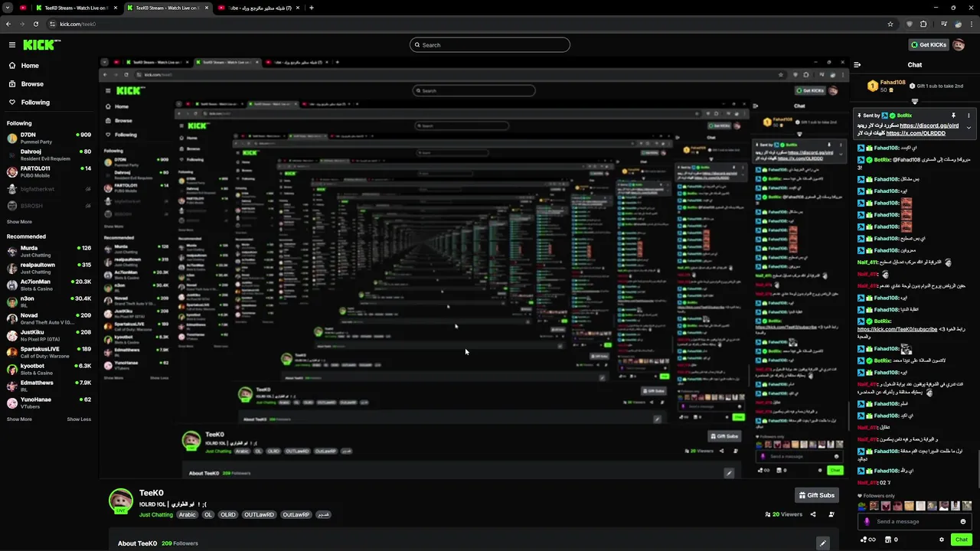The width and height of the screenshot is (980, 551).
Task: Open Browse in the sidebar
Action: coord(32,84)
